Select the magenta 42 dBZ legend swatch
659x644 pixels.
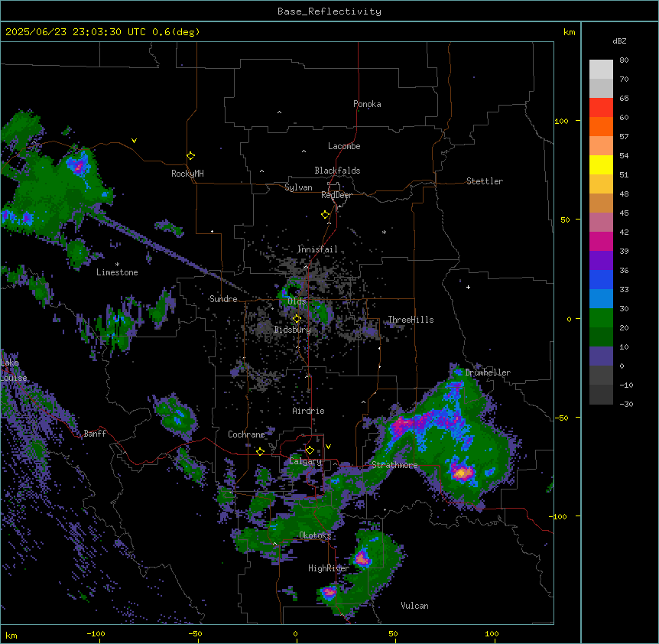(601, 241)
